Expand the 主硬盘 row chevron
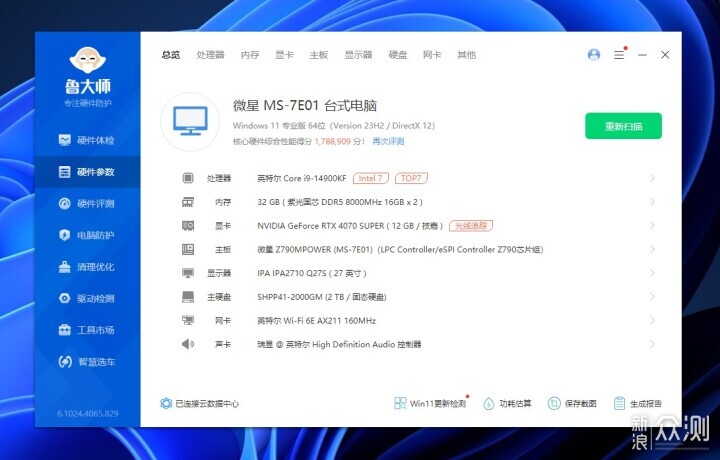Screen dimensions: 720x460 click(x=652, y=297)
